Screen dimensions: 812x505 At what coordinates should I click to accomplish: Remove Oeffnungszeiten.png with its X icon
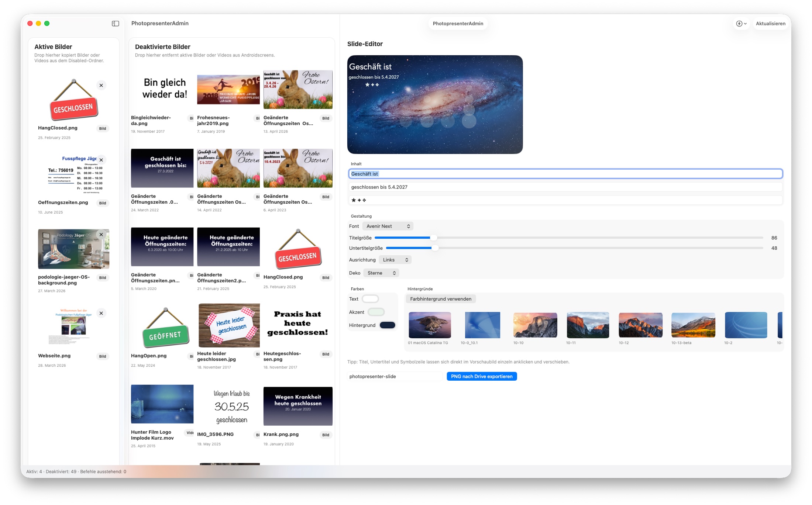pos(101,160)
